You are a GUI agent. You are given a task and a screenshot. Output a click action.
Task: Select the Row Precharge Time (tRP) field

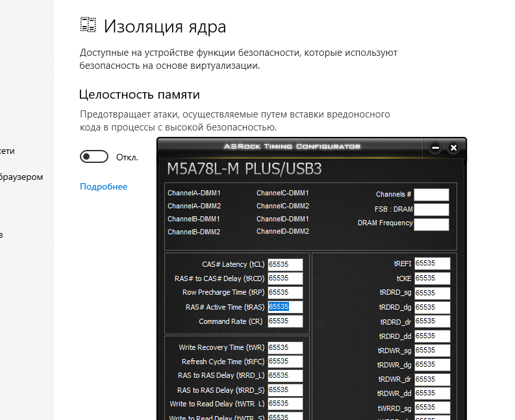[x=285, y=293]
